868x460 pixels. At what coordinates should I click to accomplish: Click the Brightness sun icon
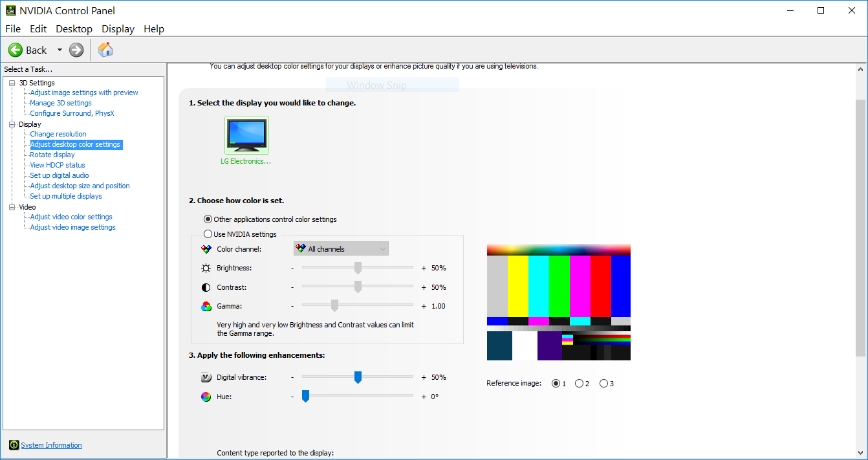[x=206, y=268]
